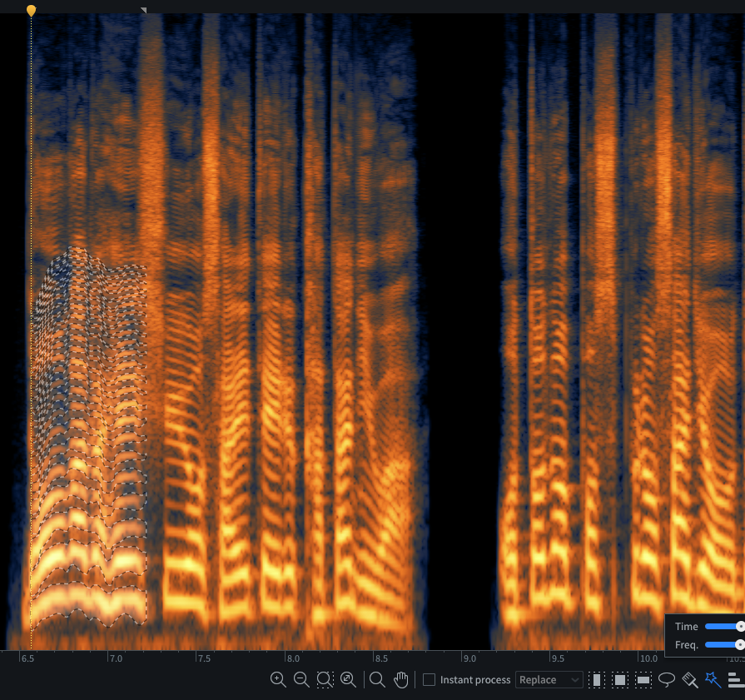This screenshot has width=745, height=700.
Task: Choose the time selection tool
Action: click(596, 680)
